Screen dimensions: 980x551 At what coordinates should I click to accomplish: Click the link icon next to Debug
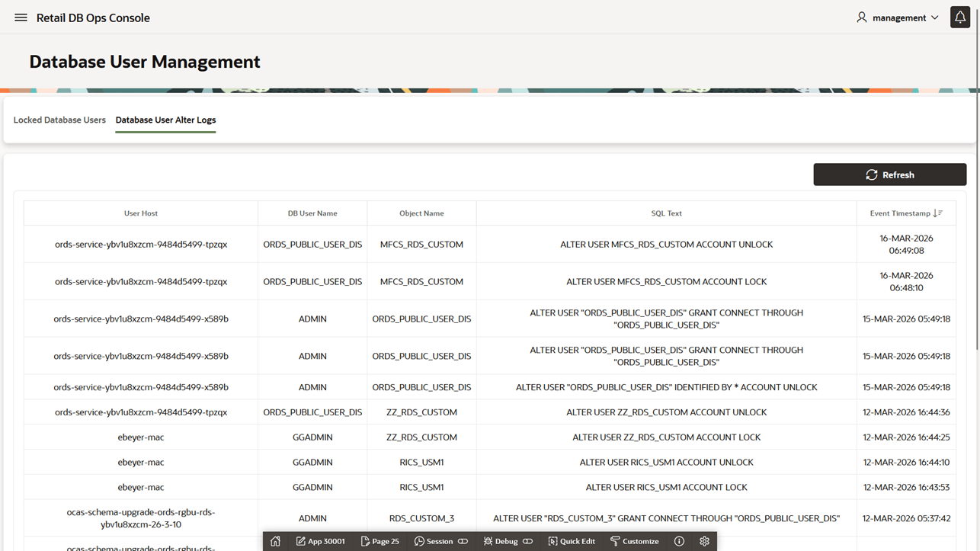tap(527, 541)
